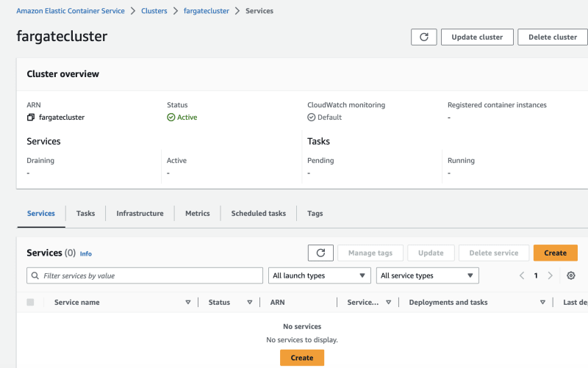Click page number 1 in pagination
588x368 pixels.
click(x=536, y=275)
